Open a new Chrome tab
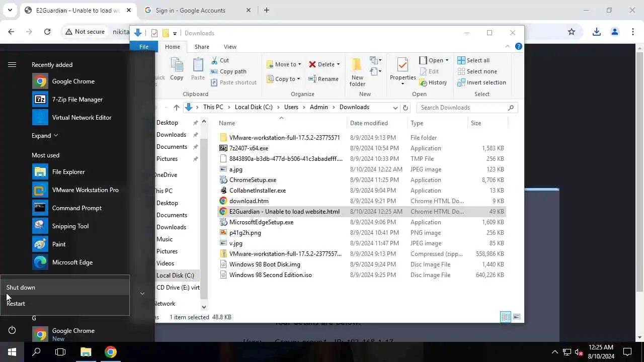The width and height of the screenshot is (644, 362). click(266, 10)
